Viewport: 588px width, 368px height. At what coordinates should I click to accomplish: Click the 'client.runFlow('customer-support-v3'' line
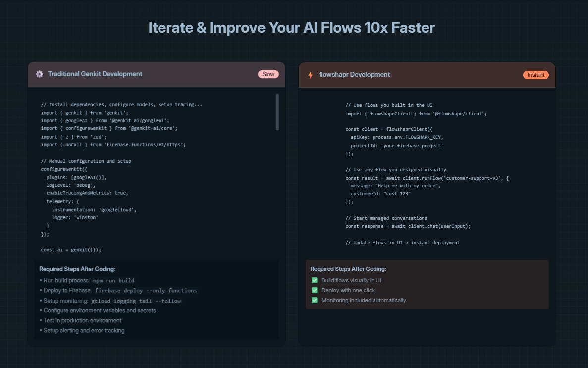(427, 178)
